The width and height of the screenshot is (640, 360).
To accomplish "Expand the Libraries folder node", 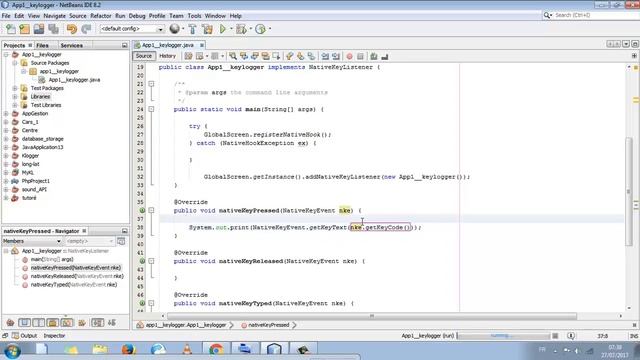I will (15, 97).
